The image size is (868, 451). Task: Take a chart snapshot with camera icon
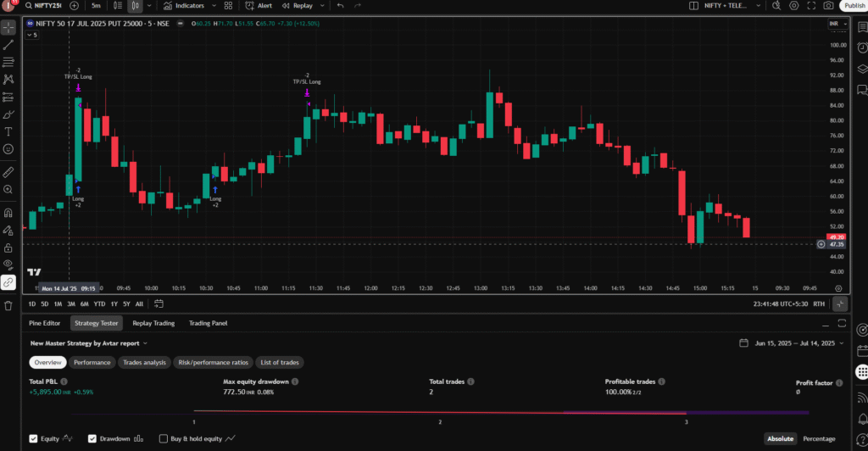(828, 6)
